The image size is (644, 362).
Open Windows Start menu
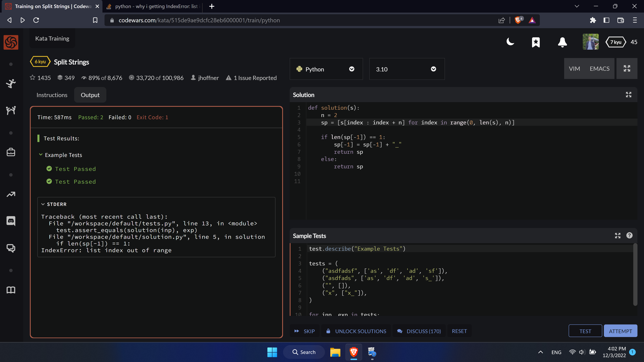click(x=272, y=352)
